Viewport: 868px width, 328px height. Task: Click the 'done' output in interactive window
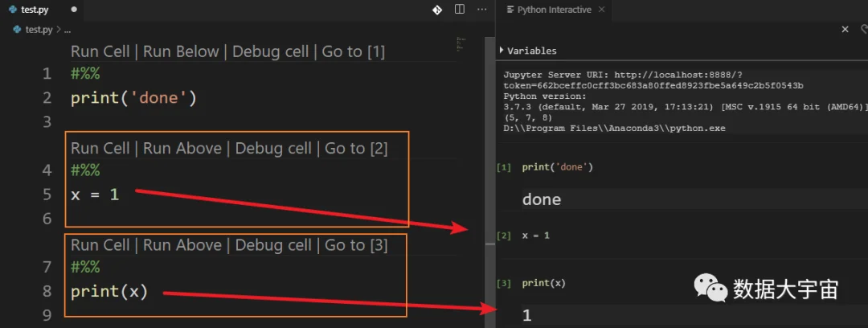click(x=542, y=199)
